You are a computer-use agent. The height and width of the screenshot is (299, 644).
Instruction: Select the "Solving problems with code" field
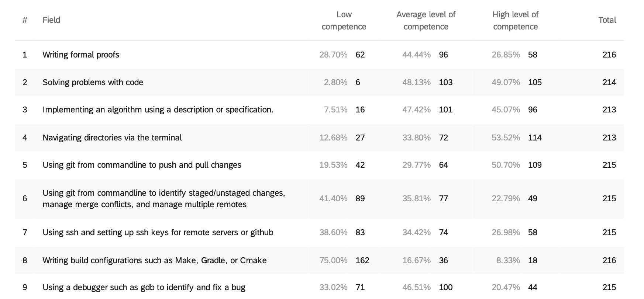point(93,82)
